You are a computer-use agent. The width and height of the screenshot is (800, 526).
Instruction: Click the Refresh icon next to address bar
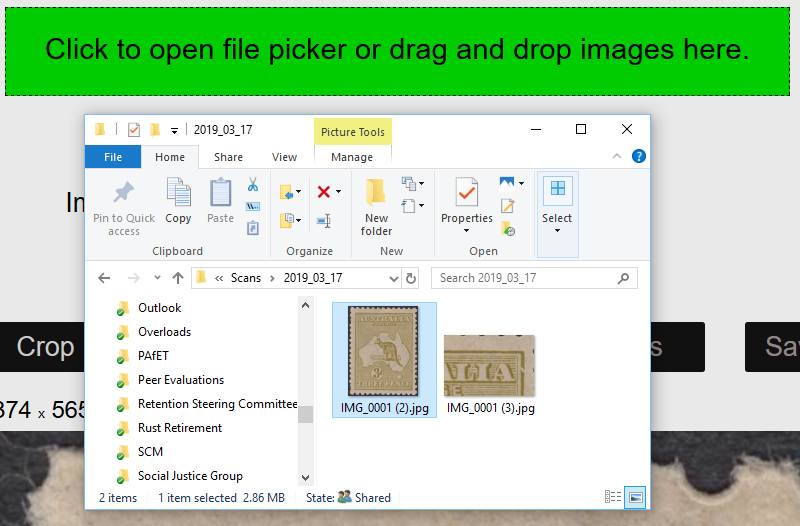(411, 278)
